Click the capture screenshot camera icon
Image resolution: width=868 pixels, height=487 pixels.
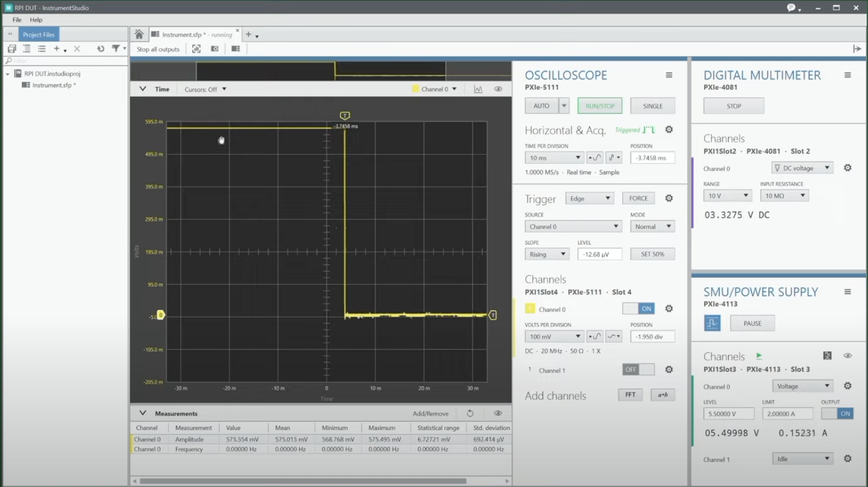click(215, 49)
